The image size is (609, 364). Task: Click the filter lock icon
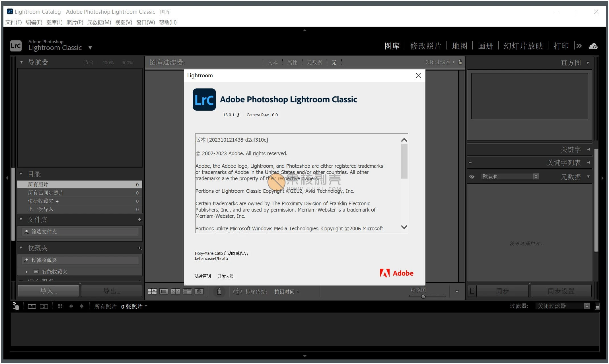coord(460,62)
